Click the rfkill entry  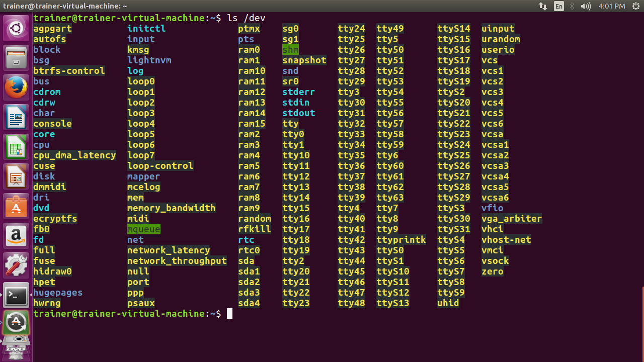coord(255,229)
